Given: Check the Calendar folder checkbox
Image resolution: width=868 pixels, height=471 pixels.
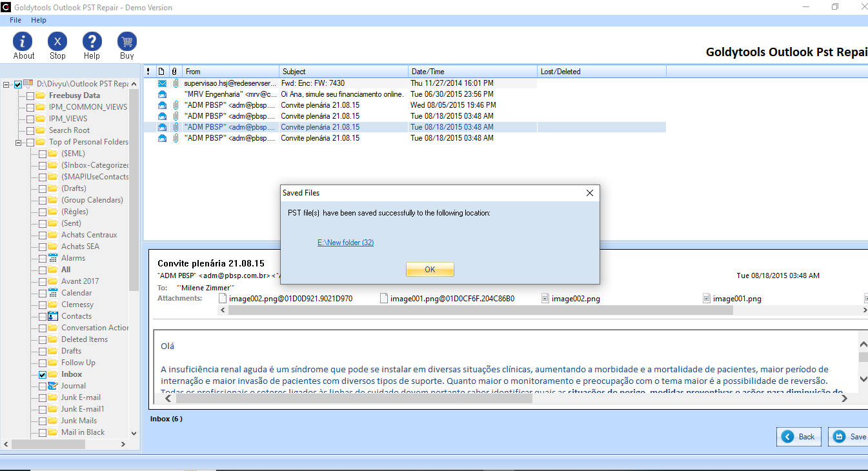Looking at the screenshot, I should point(43,293).
